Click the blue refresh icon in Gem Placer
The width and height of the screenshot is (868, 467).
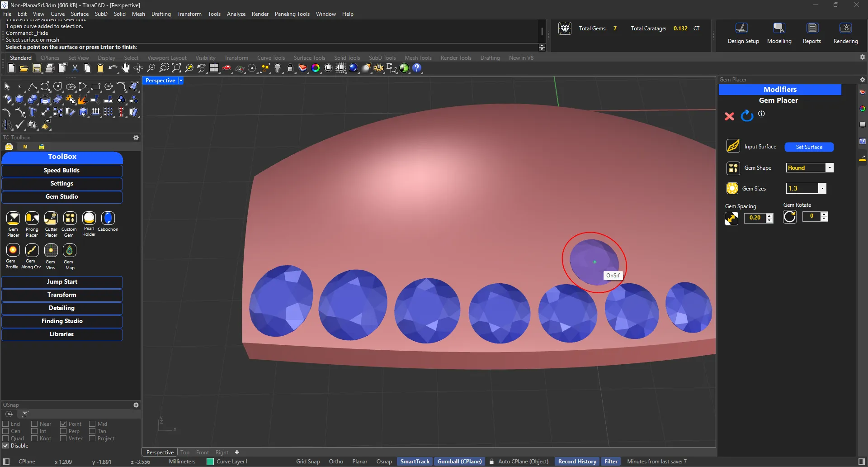click(747, 116)
